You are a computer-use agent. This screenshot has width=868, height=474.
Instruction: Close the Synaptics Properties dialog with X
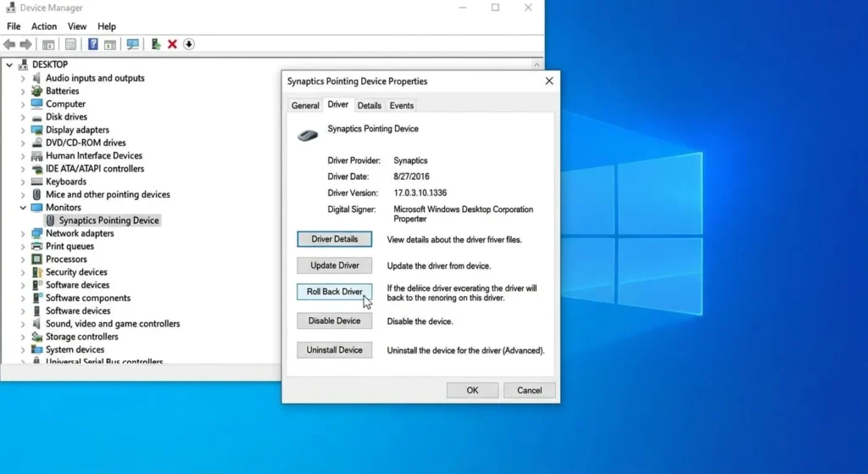pyautogui.click(x=548, y=81)
